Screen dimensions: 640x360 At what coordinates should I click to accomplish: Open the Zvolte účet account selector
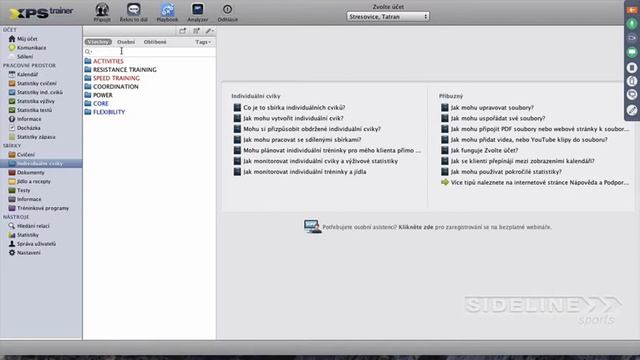click(388, 17)
